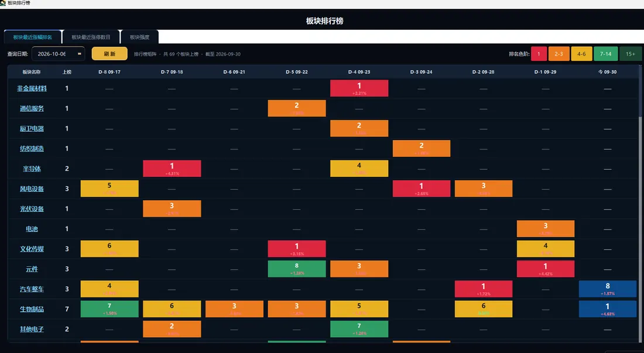This screenshot has width=644, height=353.
Task: Open the 板块最近涨停数目 tab
Action: coord(91,37)
